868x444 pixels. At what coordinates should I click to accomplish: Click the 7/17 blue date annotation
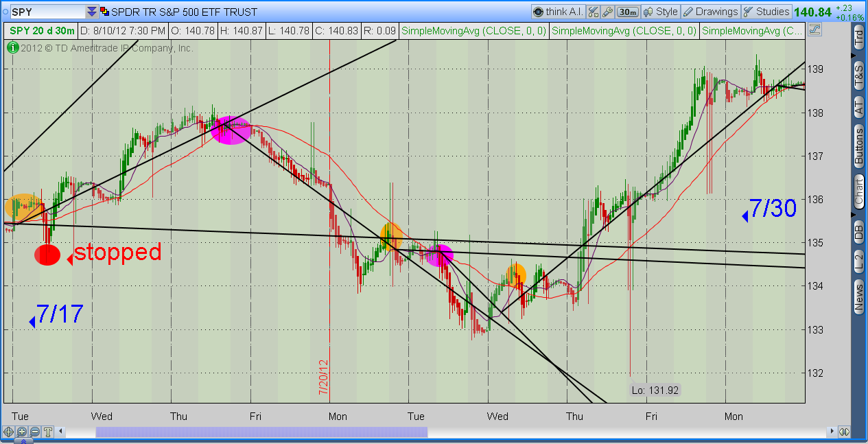tap(60, 314)
